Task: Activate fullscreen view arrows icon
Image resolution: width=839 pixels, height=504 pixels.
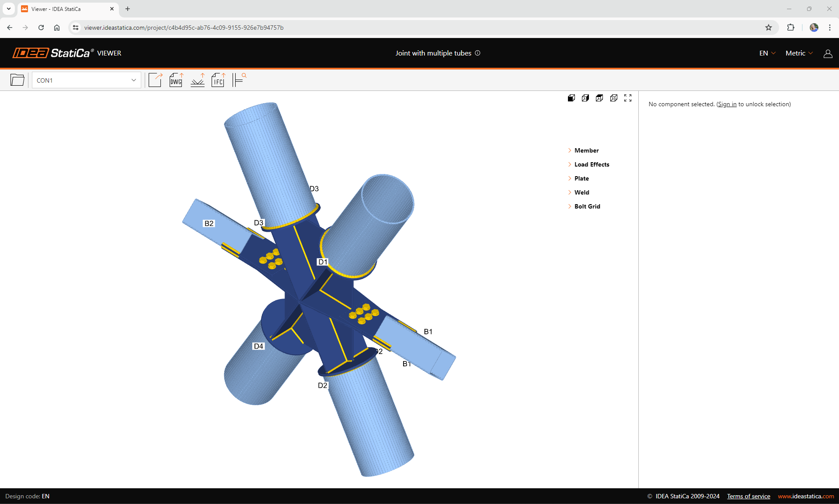Action: 628,98
